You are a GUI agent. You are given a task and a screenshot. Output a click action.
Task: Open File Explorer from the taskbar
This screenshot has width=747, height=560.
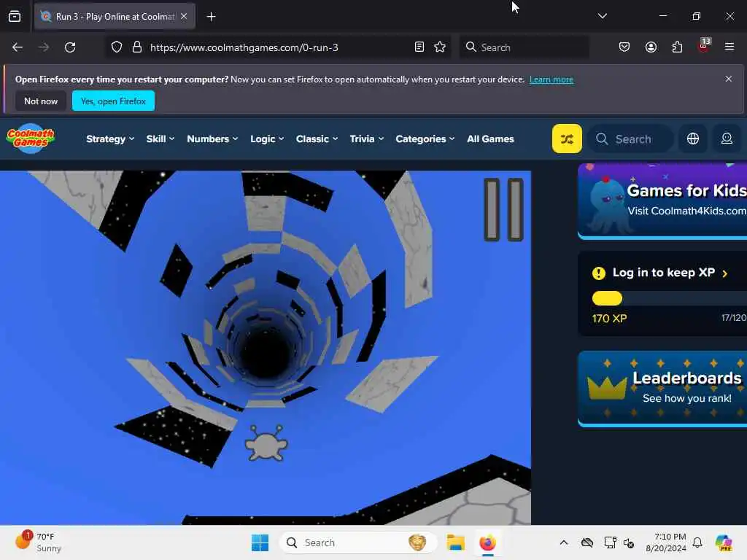[455, 542]
